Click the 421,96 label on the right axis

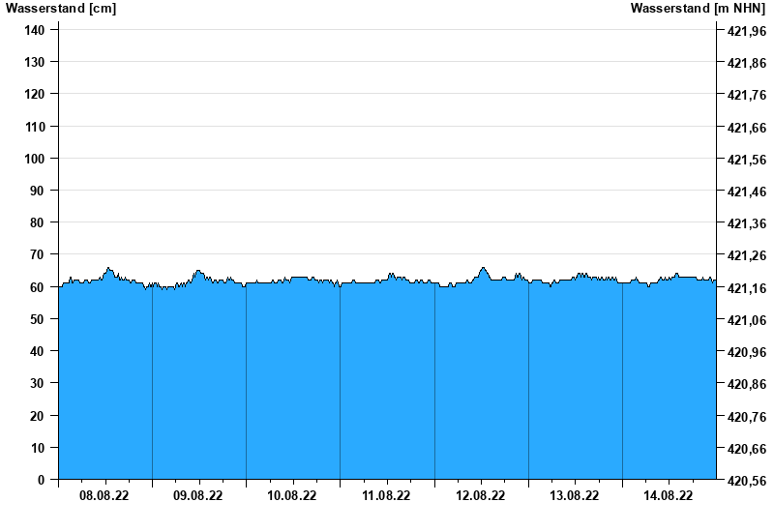(746, 31)
